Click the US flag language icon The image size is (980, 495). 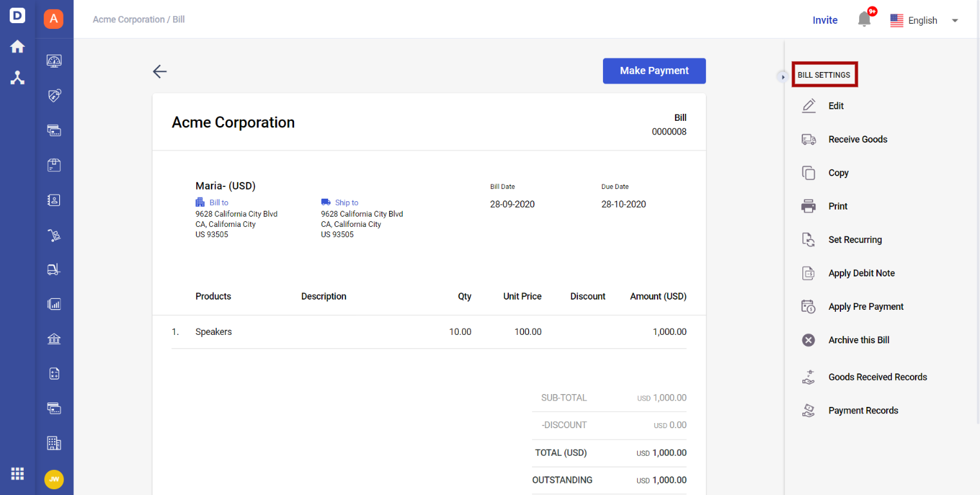tap(897, 21)
